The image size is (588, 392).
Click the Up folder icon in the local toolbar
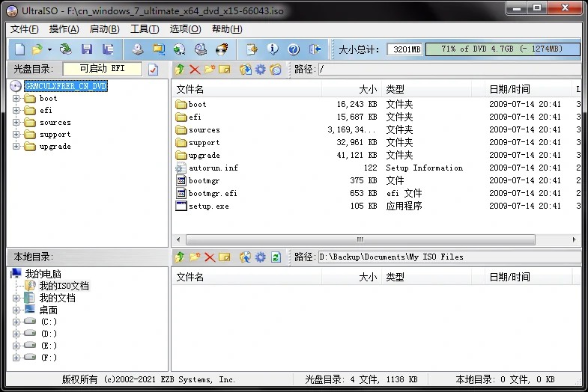click(180, 257)
